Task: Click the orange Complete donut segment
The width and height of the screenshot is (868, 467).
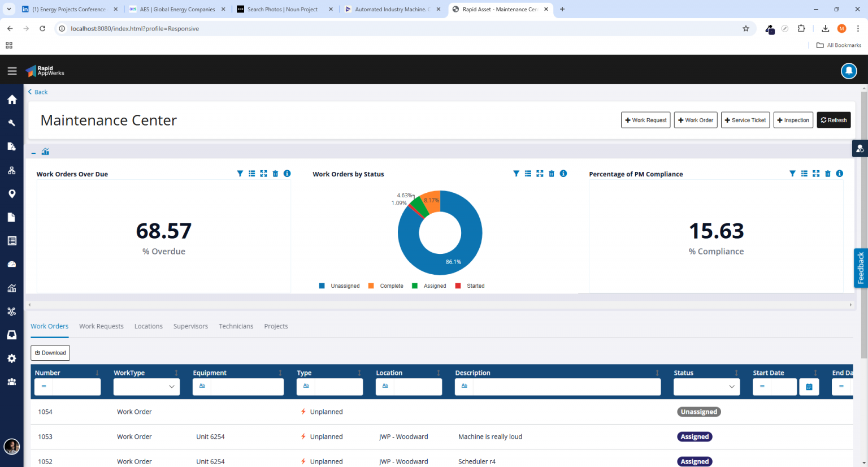Action: point(432,202)
